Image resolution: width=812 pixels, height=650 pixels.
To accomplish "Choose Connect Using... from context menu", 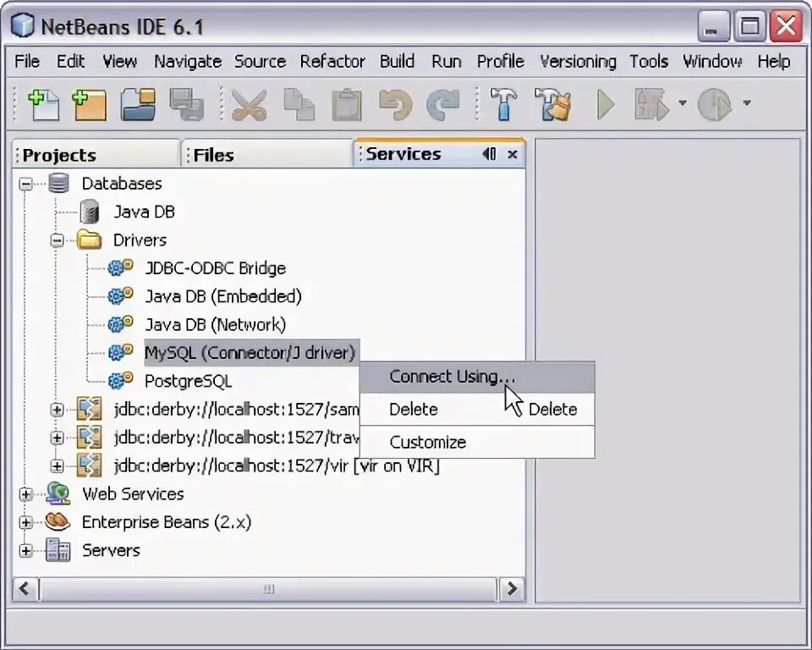I will click(477, 377).
